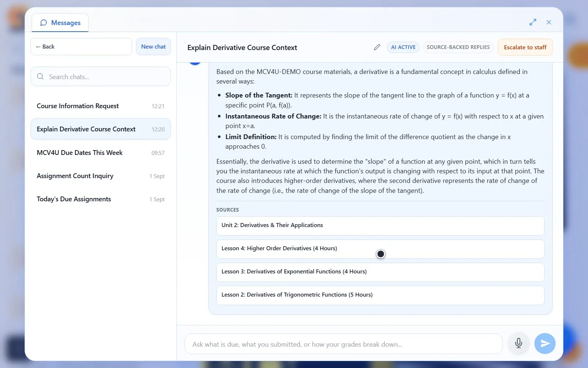Click the microphone voice input button

click(519, 343)
